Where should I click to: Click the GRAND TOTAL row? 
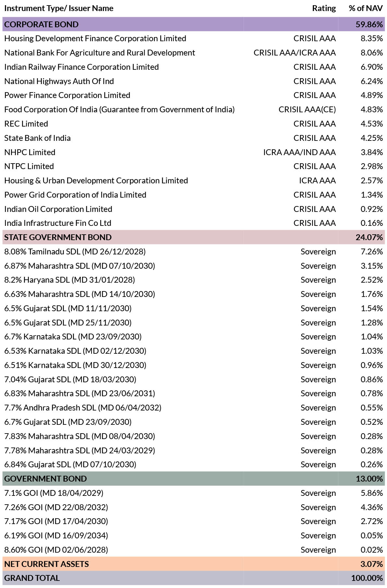(x=32, y=578)
